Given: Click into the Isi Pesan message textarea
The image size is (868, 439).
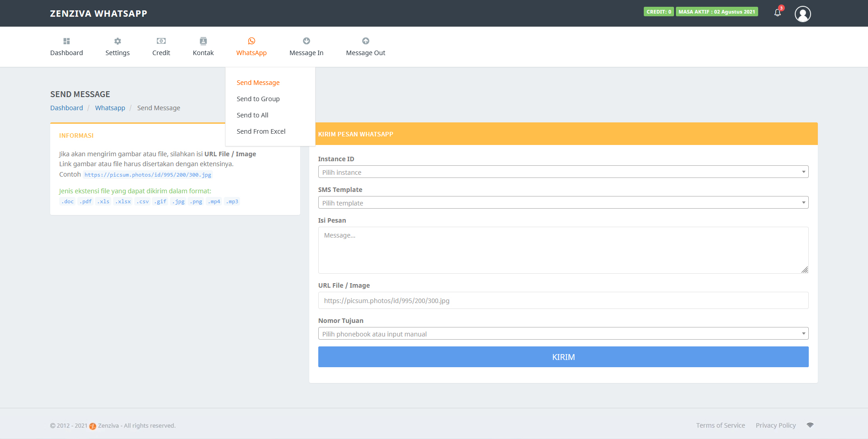Looking at the screenshot, I should [x=563, y=250].
